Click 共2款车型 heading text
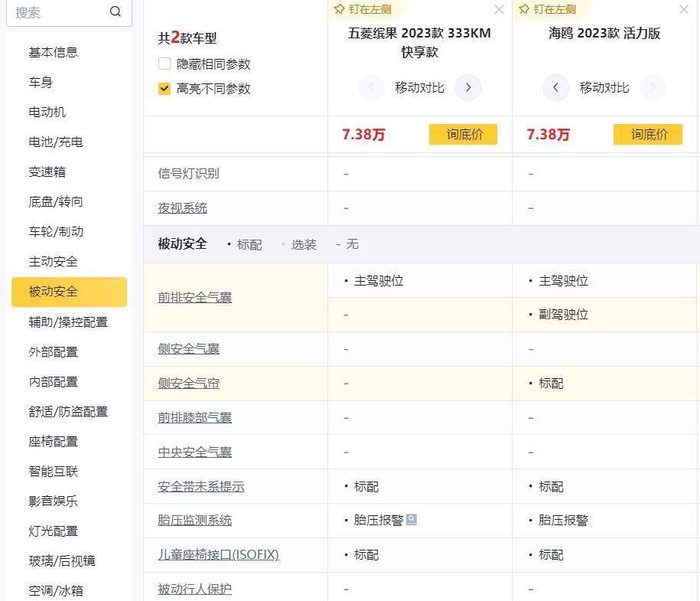The height and width of the screenshot is (601, 700). pyautogui.click(x=187, y=38)
